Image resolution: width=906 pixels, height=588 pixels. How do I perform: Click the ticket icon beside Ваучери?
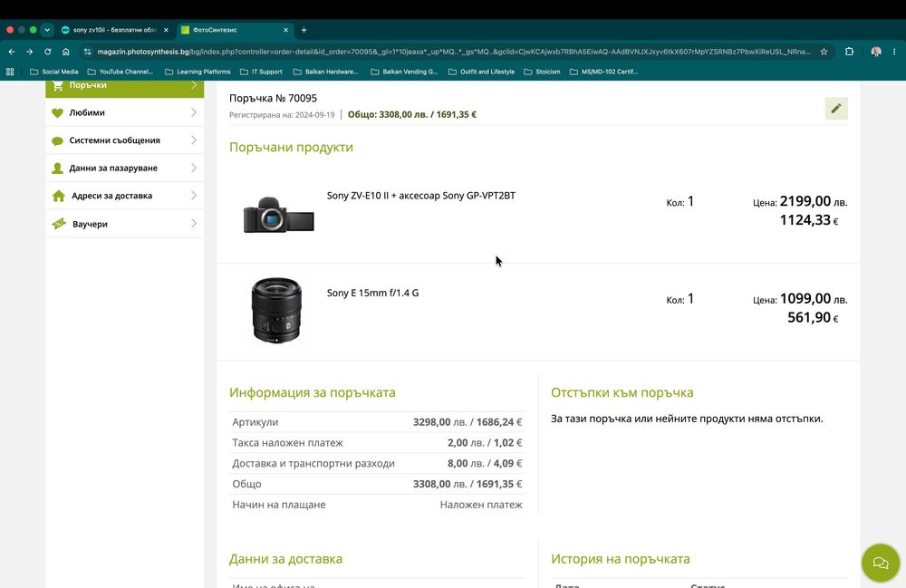tap(59, 224)
